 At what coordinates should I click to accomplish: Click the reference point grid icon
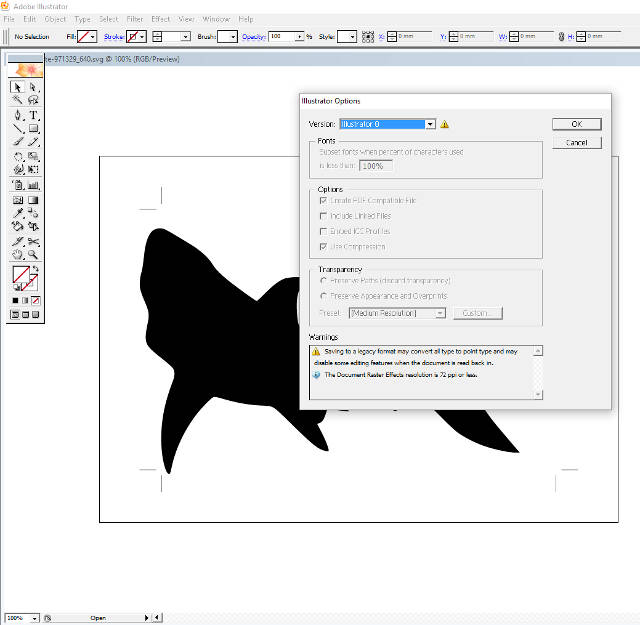(368, 37)
